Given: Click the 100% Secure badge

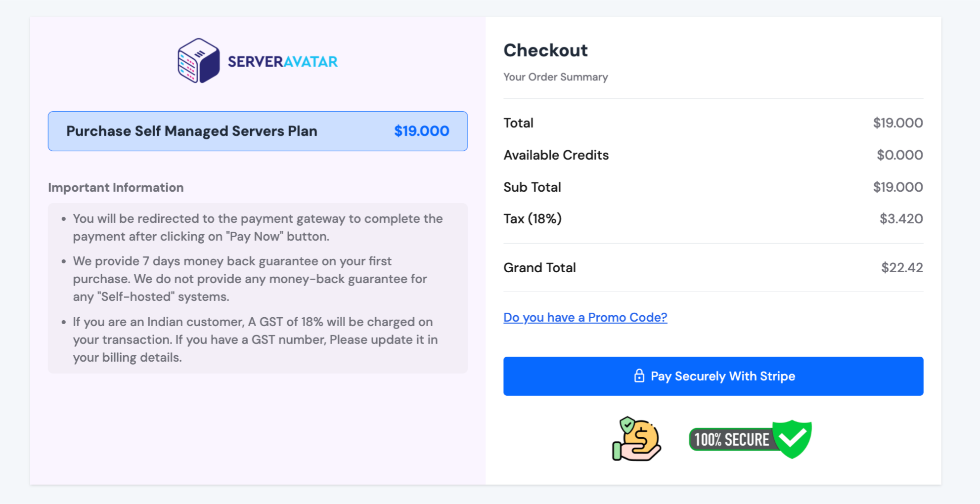Looking at the screenshot, I should click(750, 439).
